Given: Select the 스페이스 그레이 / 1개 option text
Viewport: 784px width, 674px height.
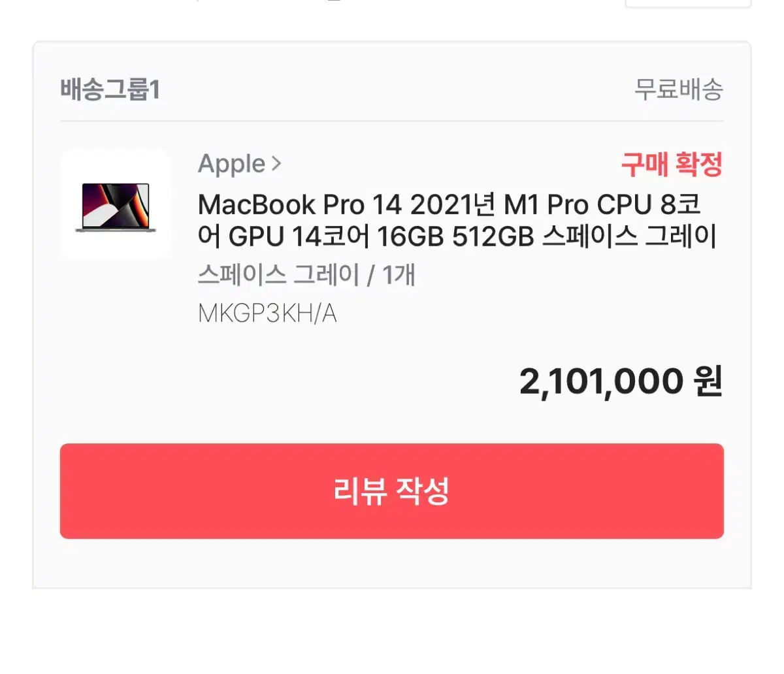Looking at the screenshot, I should point(306,275).
